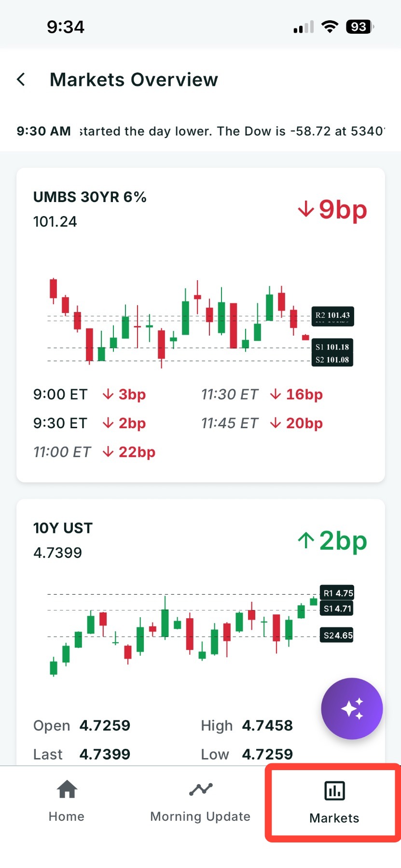
Task: Check the WiFi status icon
Action: tap(330, 27)
